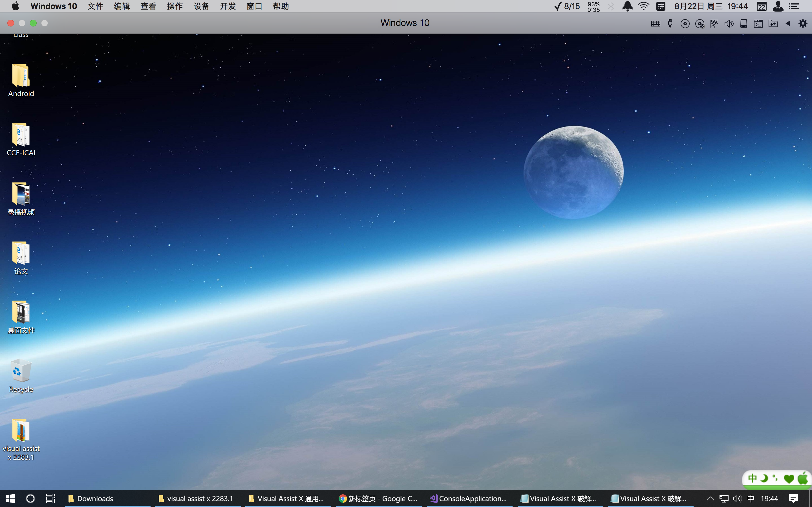This screenshot has width=812, height=507.
Task: Click the VM sound speaker icon
Action: 729,23
